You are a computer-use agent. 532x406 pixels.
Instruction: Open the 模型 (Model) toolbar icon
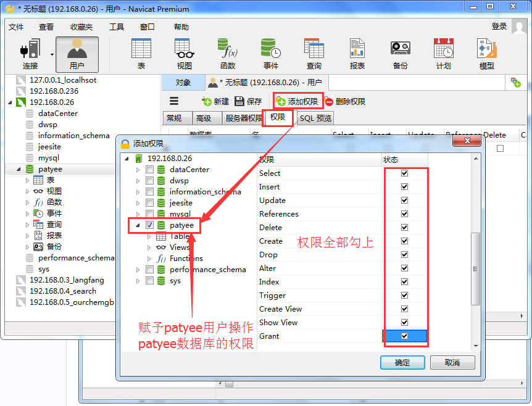[x=486, y=54]
